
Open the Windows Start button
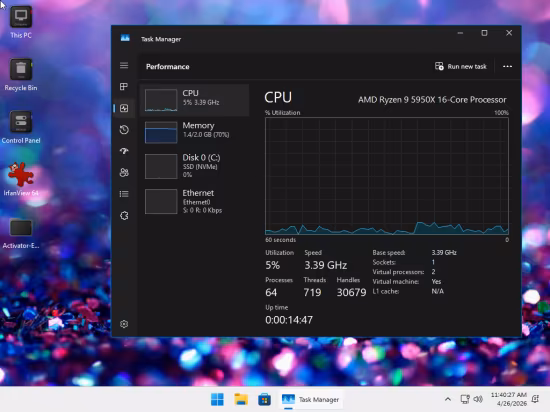point(217,399)
